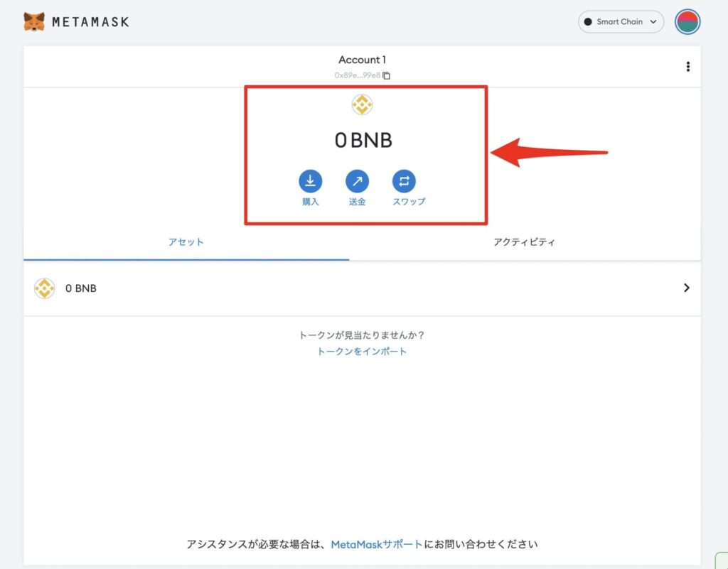Click the BNB icon in asset list

click(45, 288)
